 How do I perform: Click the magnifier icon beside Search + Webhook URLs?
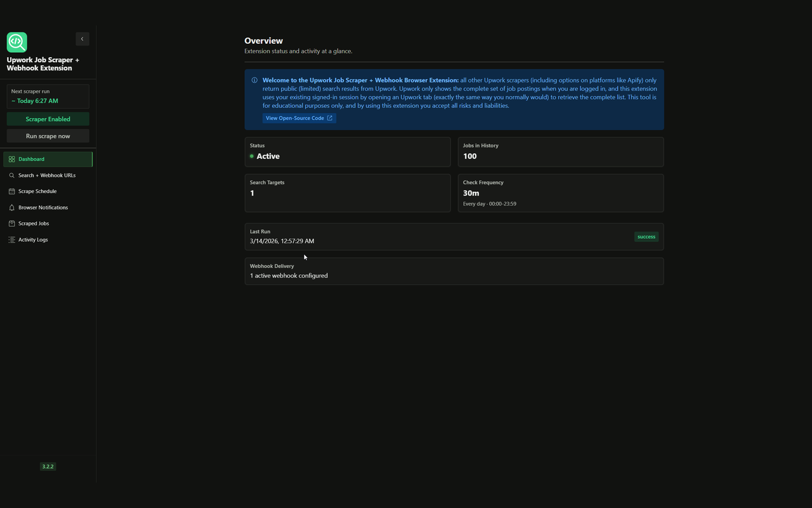pyautogui.click(x=11, y=175)
